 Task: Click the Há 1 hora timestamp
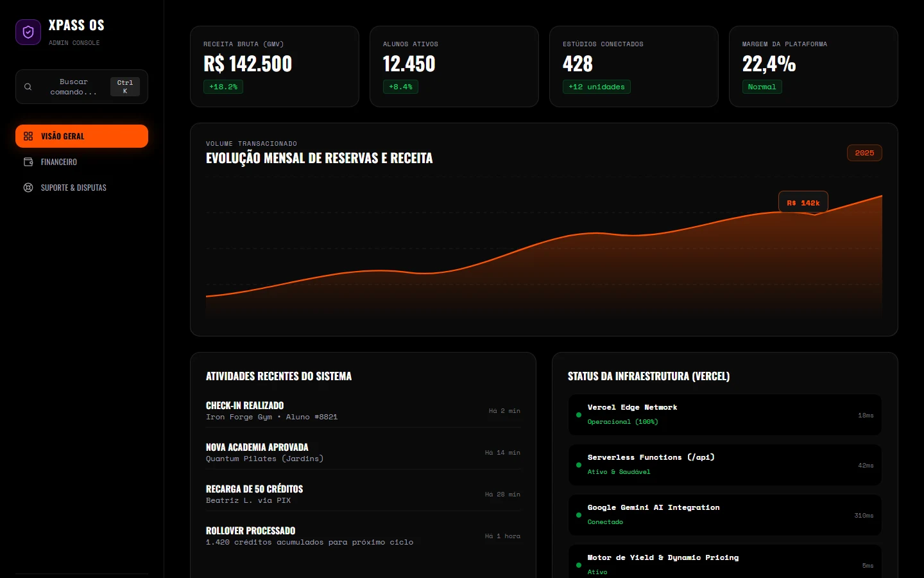click(x=502, y=536)
